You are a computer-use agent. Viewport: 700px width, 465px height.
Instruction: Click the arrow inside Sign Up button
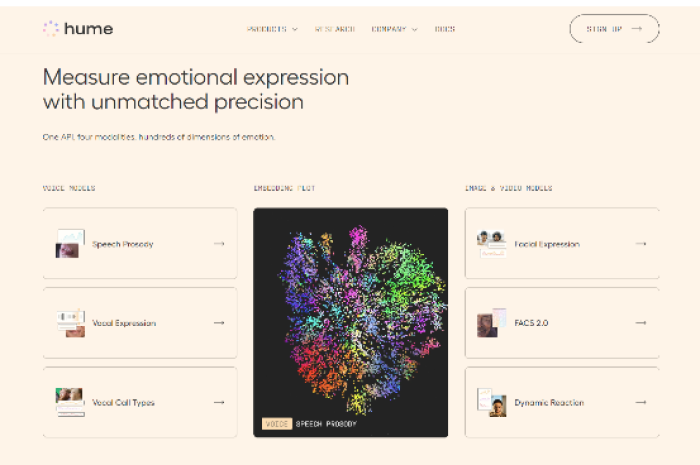pos(637,29)
